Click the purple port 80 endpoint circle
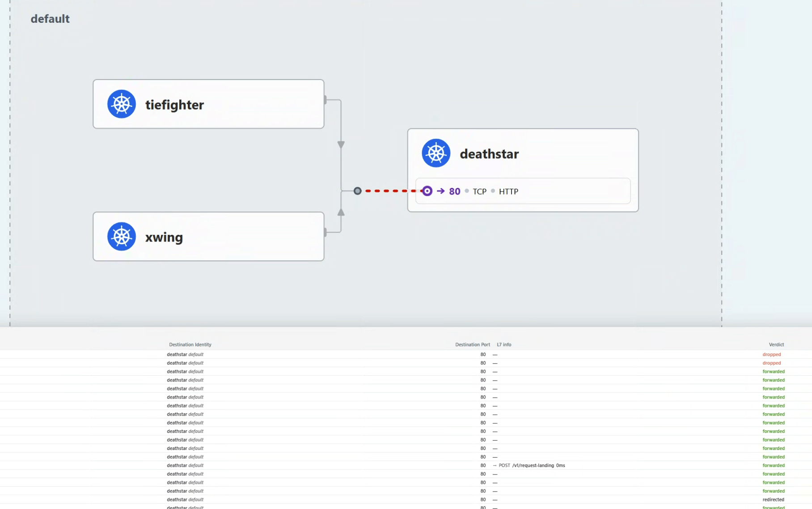 click(427, 191)
